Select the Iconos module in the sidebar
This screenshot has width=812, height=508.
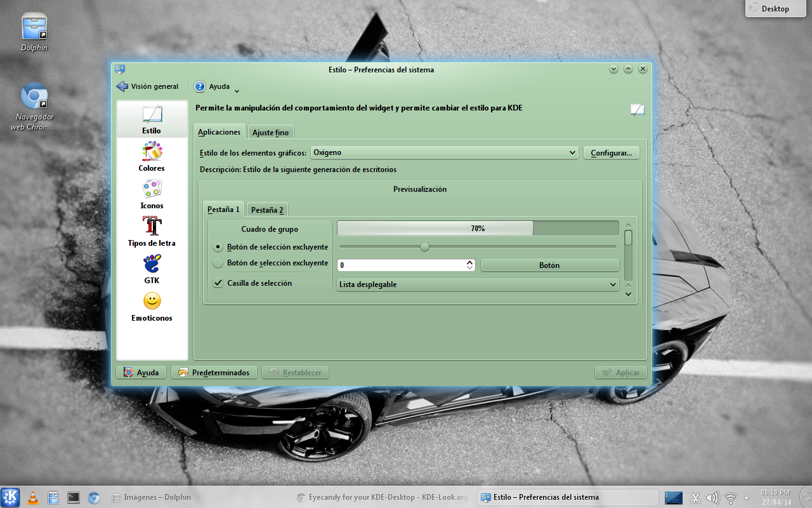pos(152,194)
